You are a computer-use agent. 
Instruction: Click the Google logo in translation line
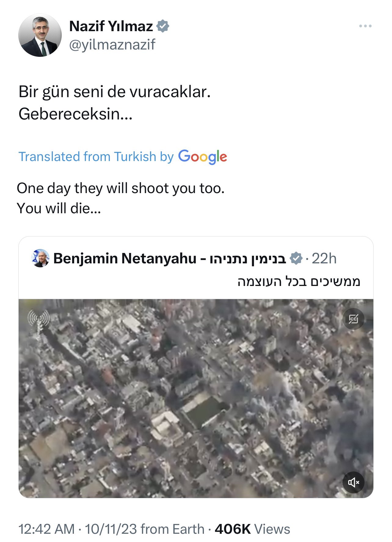[x=202, y=157]
